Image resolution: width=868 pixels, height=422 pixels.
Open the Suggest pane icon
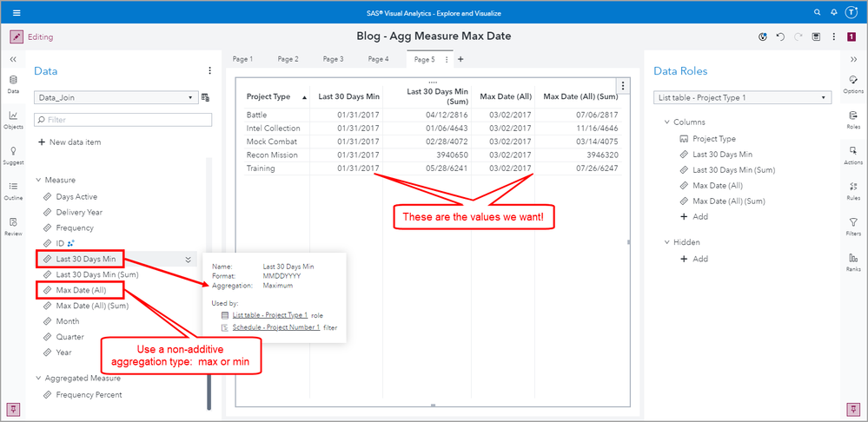tap(13, 155)
